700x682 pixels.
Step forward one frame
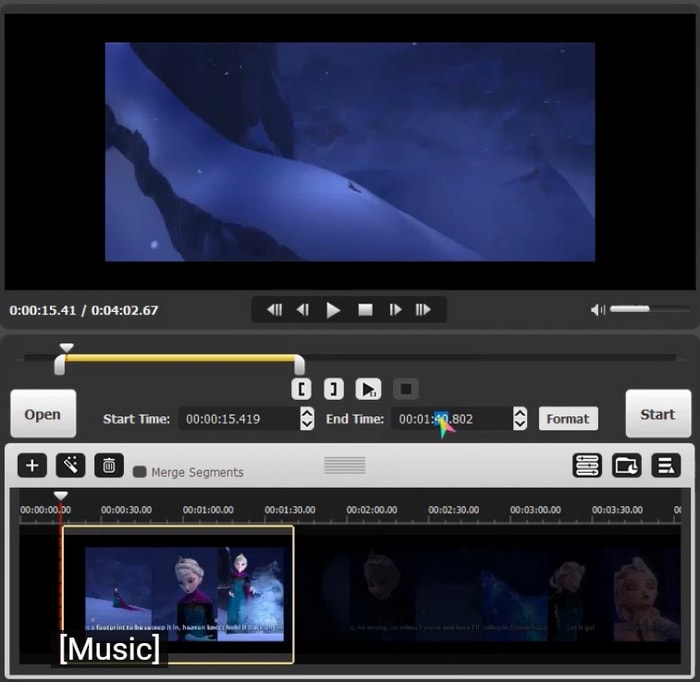(x=396, y=310)
